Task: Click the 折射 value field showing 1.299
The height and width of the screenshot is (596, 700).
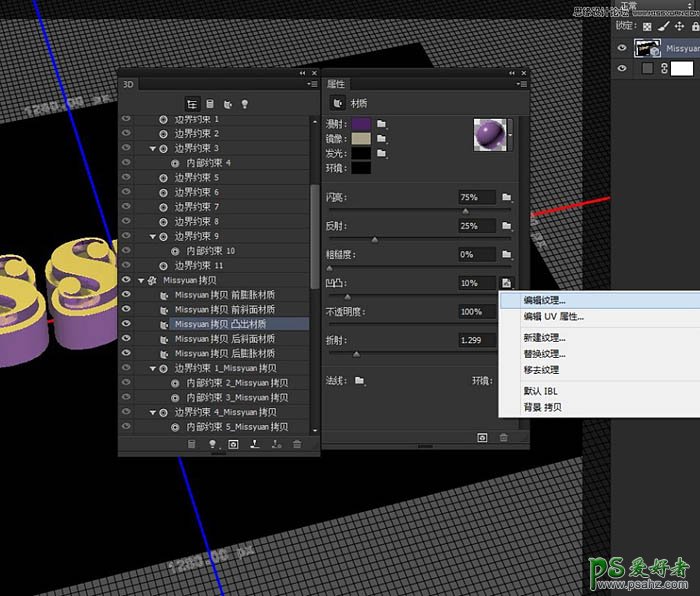Action: (x=476, y=341)
